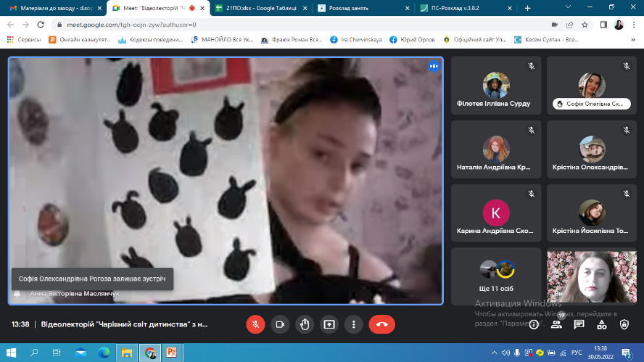The width and height of the screenshot is (644, 362).
Task: View site information lock icon
Action: pyautogui.click(x=59, y=25)
